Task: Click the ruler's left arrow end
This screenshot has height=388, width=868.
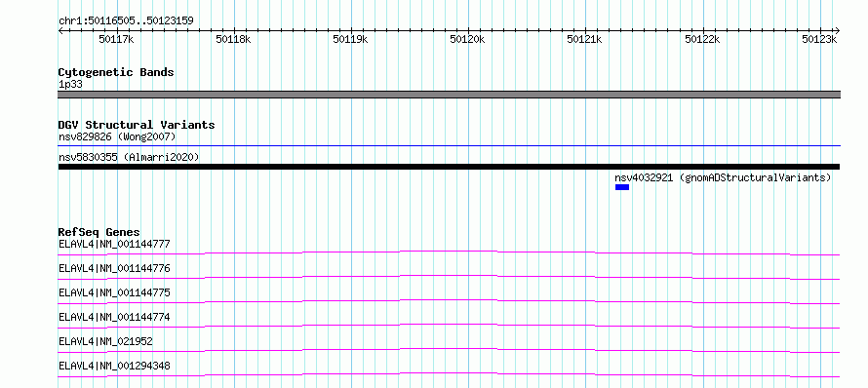Action: [60, 30]
